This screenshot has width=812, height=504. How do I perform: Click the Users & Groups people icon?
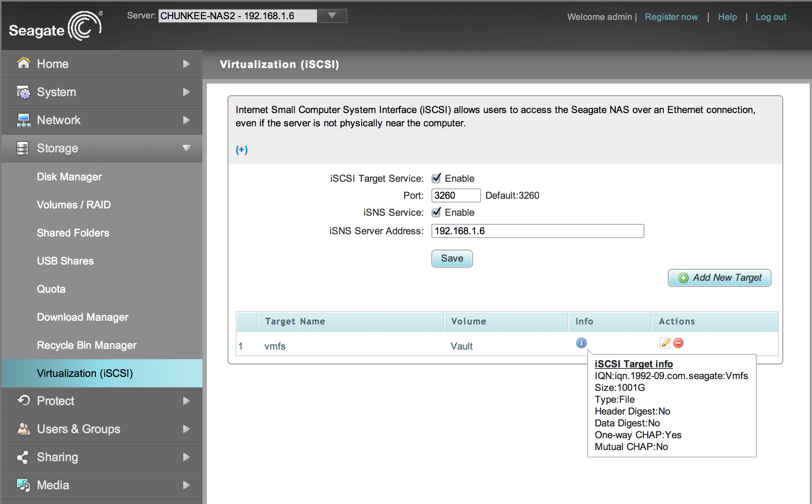coord(23,429)
